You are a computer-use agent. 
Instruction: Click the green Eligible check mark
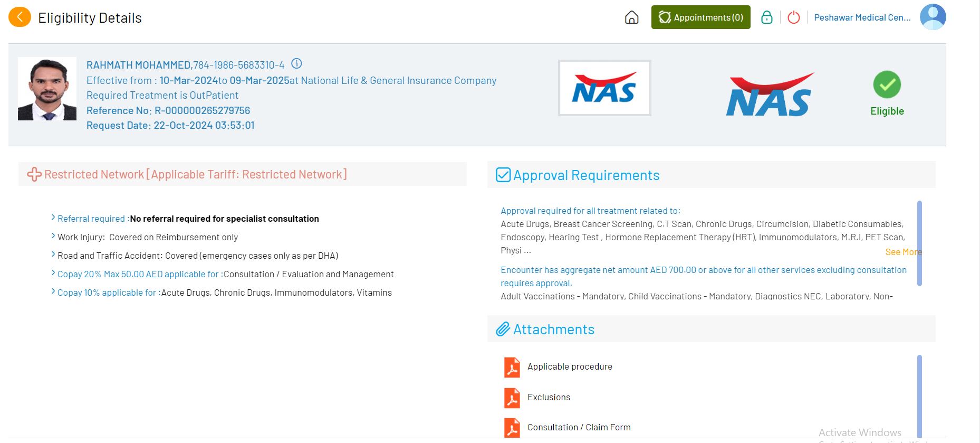click(887, 84)
